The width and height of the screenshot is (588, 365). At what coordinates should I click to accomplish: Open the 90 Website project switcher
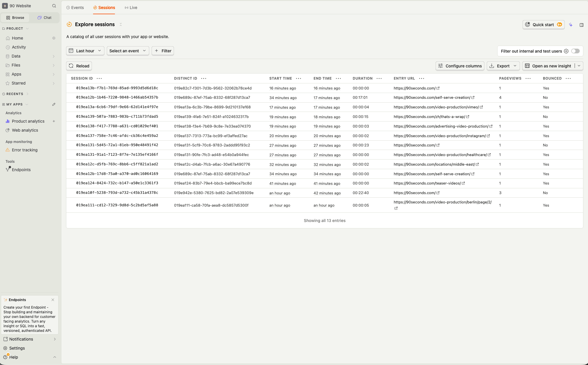coord(17,6)
